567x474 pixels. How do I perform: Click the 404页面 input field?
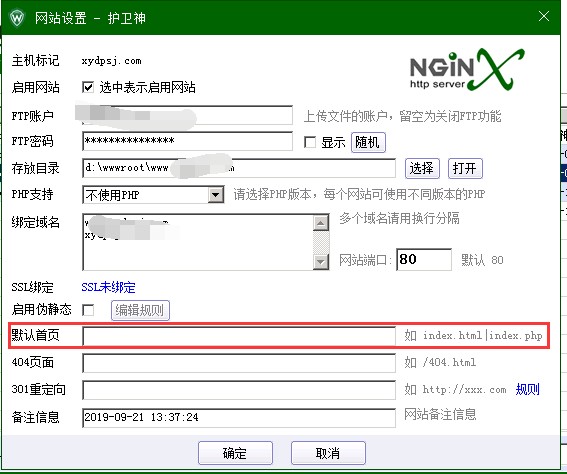pos(239,363)
